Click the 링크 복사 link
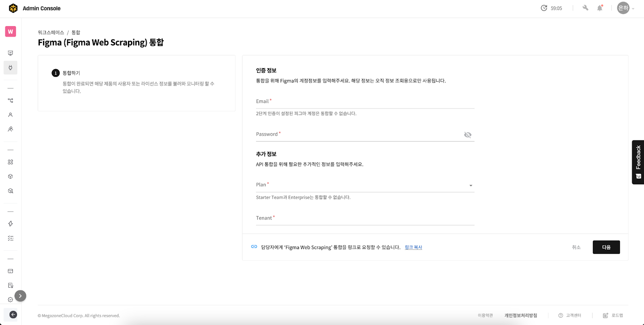 [413, 247]
